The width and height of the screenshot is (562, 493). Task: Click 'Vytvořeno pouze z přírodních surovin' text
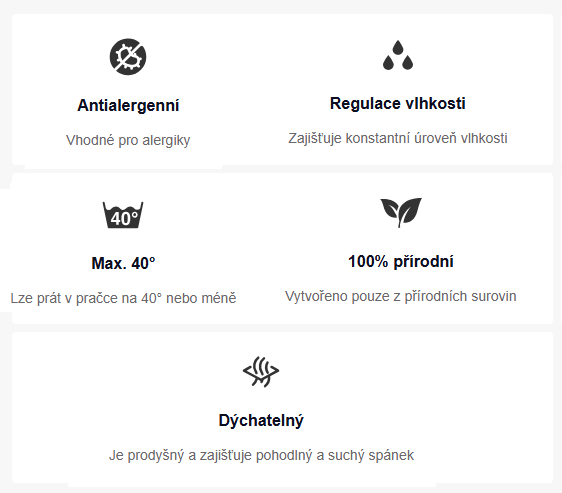click(401, 296)
